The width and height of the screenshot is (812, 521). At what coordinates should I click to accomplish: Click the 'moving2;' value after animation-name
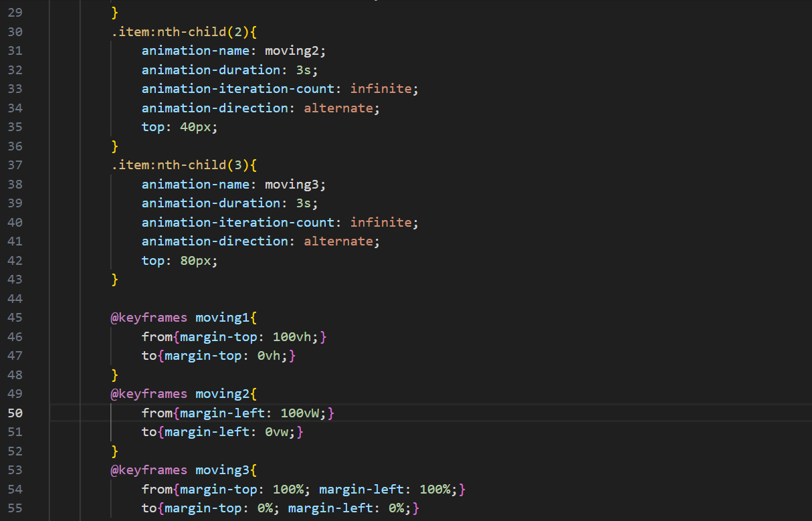[295, 51]
